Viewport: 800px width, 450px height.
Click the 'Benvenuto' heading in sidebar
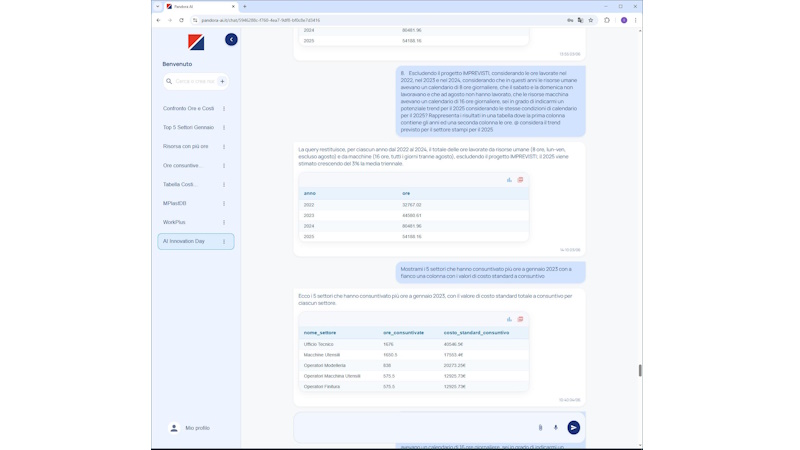coord(177,64)
